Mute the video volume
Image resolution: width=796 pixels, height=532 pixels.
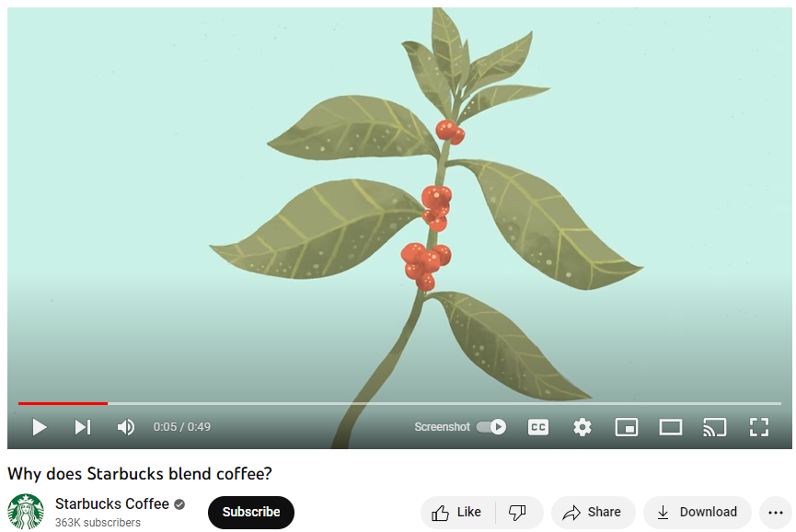click(126, 427)
